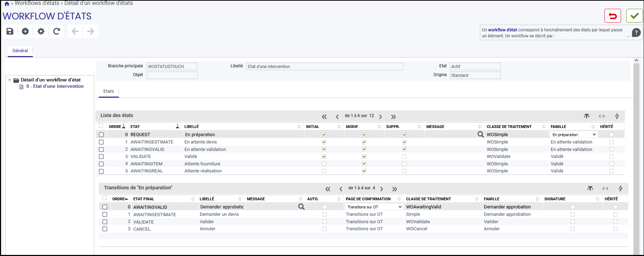Select the Etats tab
Screen dimensions: 644x256
(x=109, y=91)
